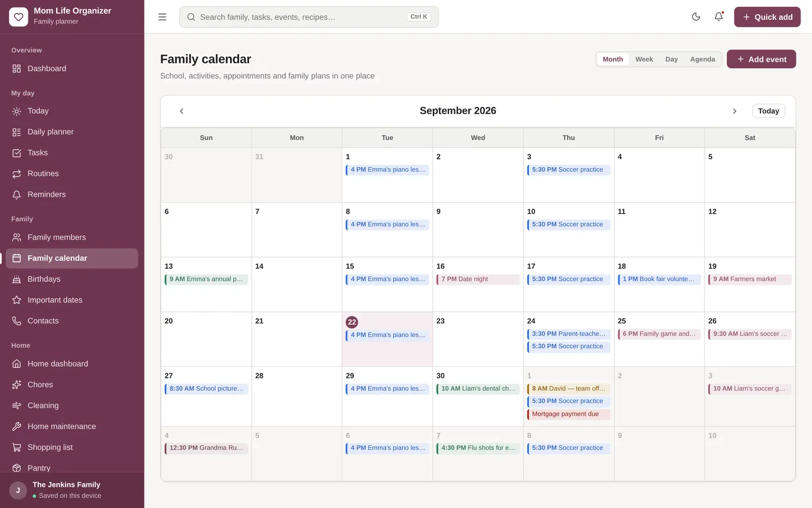
Task: Open the Cleaning sidebar item
Action: click(72, 406)
